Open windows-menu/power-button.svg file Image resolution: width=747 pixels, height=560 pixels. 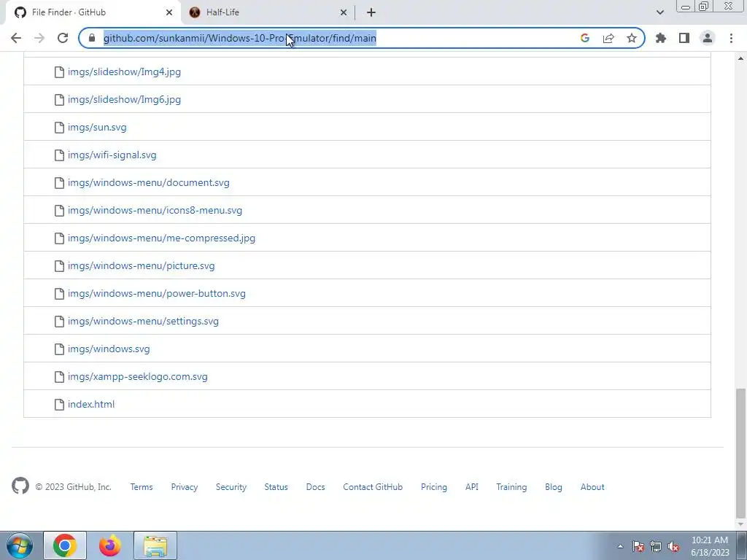(x=157, y=293)
